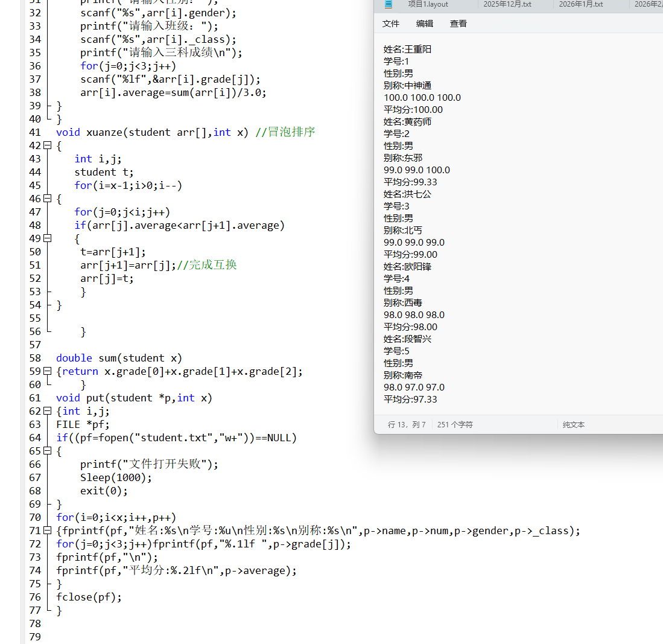
Task: Click 平均分:99.33 in Notepad
Action: pyautogui.click(x=410, y=182)
